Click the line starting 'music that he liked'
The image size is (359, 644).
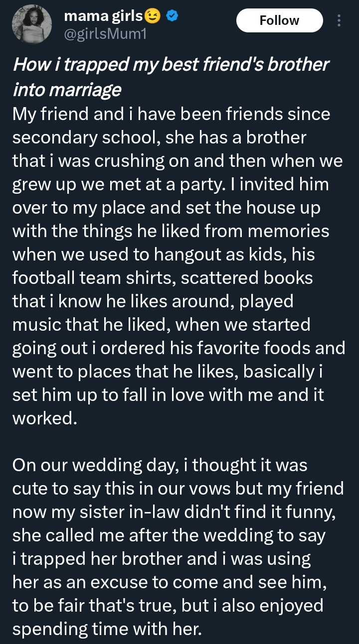tap(161, 325)
